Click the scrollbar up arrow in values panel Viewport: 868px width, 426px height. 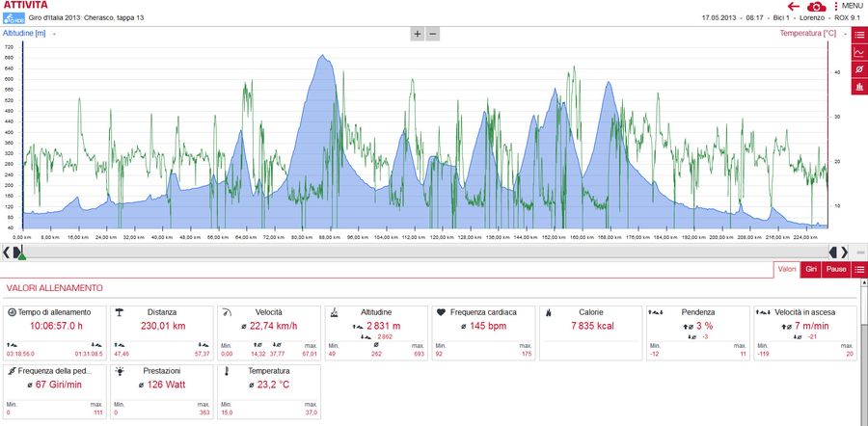pos(864,282)
